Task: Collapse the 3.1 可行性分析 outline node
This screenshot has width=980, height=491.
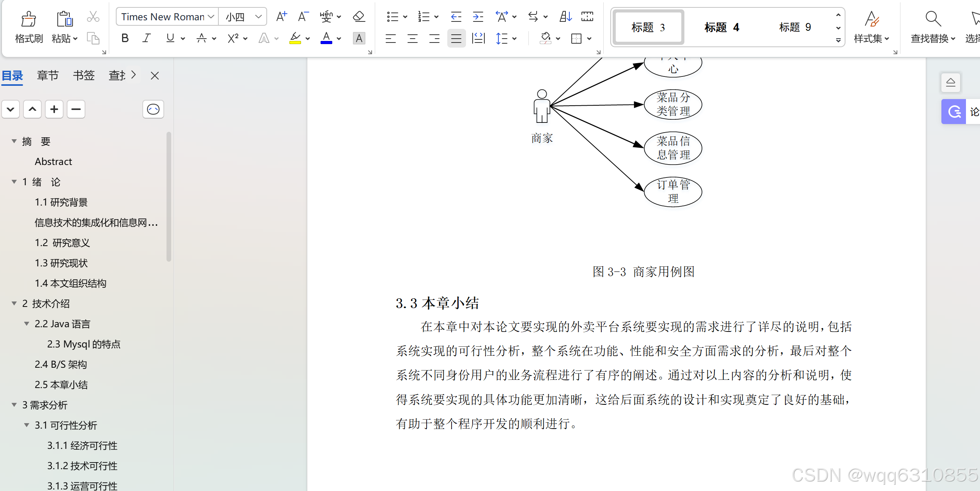Action: pos(27,425)
